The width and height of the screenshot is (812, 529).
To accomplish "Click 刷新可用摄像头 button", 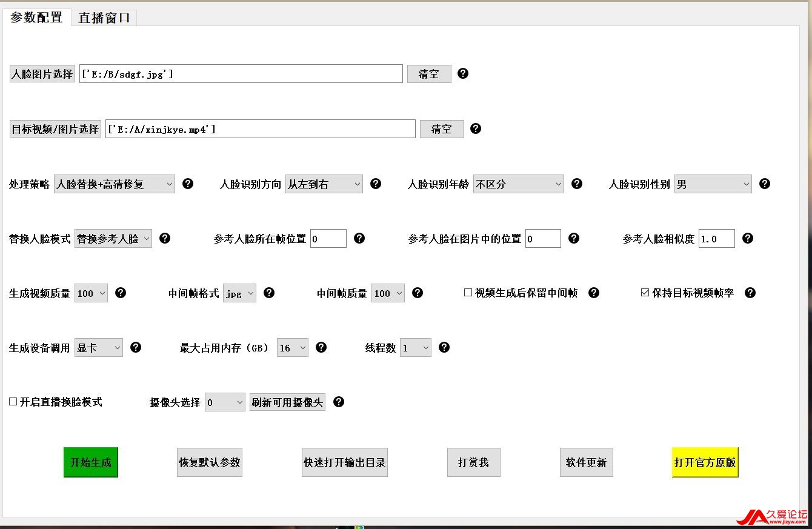I will click(287, 402).
